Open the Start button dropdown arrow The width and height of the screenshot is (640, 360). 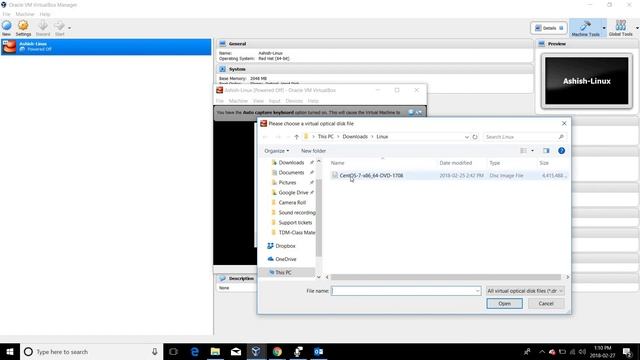point(69,28)
